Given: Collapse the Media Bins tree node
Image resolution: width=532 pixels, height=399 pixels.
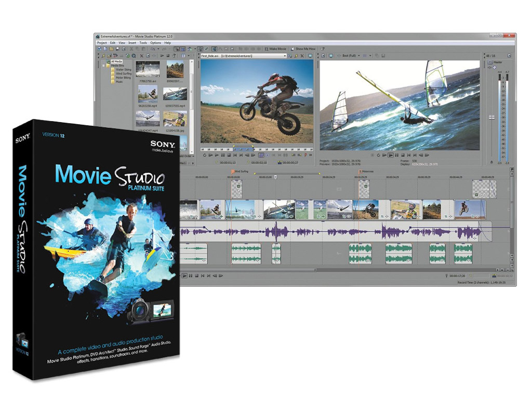Looking at the screenshot, I should (103, 65).
